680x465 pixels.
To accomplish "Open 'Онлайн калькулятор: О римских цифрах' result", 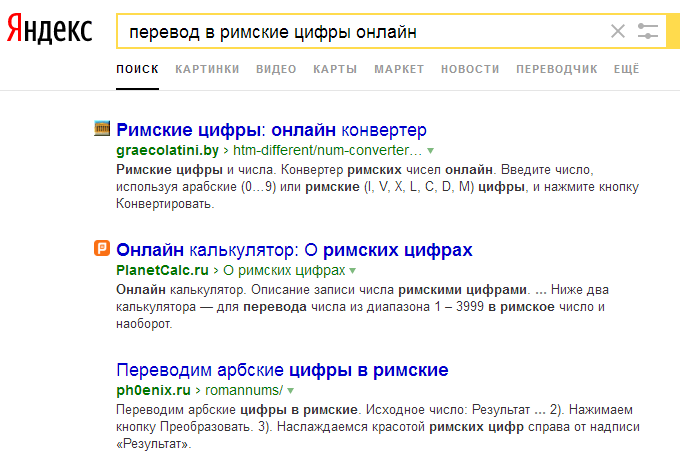I will 294,250.
